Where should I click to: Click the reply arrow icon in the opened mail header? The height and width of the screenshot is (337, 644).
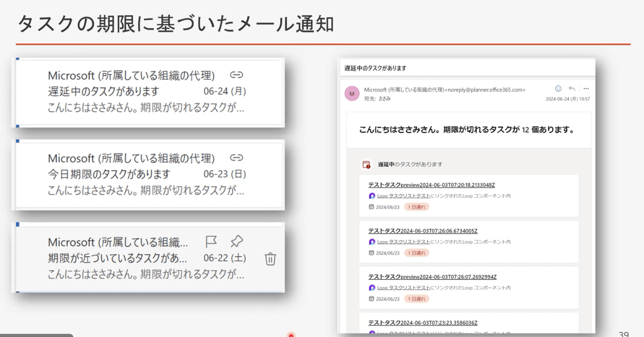pos(572,88)
